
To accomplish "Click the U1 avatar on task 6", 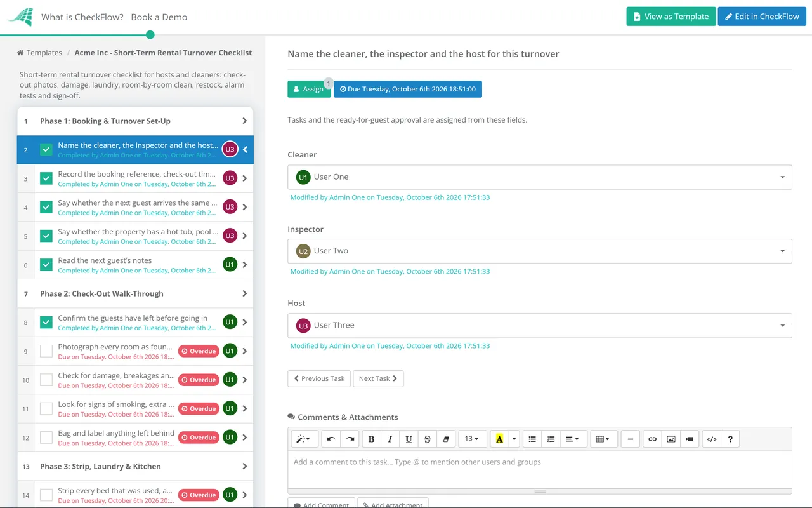I will 230,265.
